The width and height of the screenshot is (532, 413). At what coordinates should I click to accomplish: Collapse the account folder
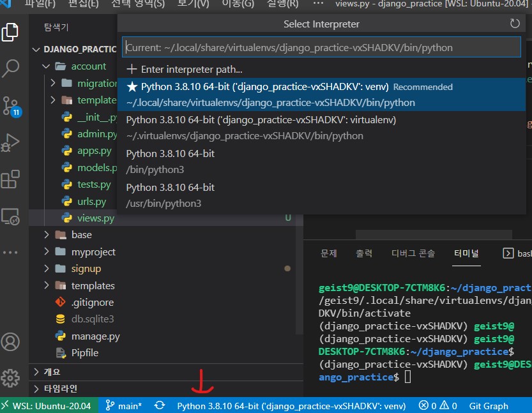coord(46,66)
